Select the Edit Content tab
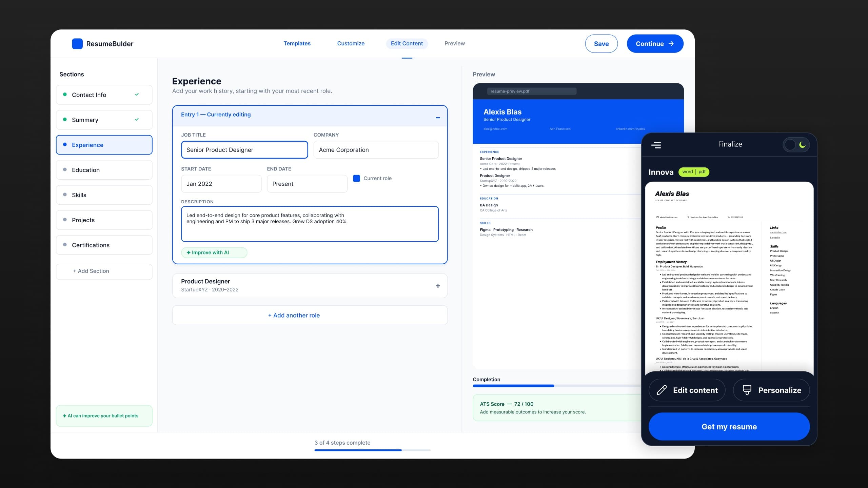Image resolution: width=868 pixels, height=488 pixels. [407, 43]
